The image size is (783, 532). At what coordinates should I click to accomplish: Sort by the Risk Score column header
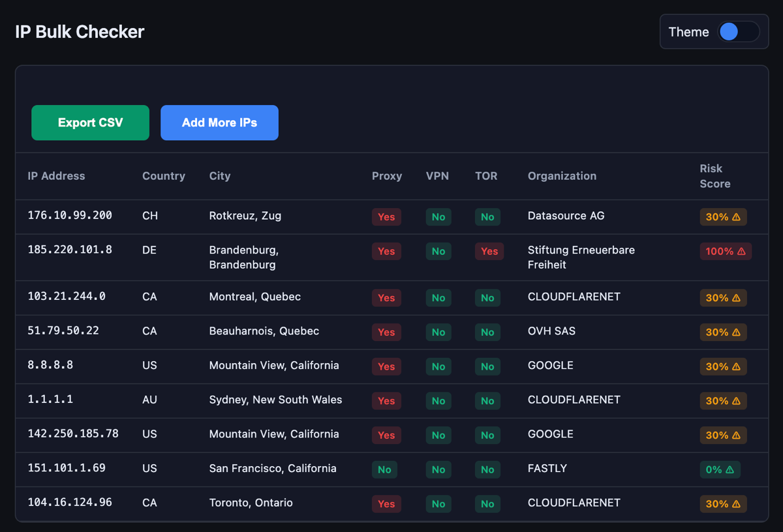[714, 176]
